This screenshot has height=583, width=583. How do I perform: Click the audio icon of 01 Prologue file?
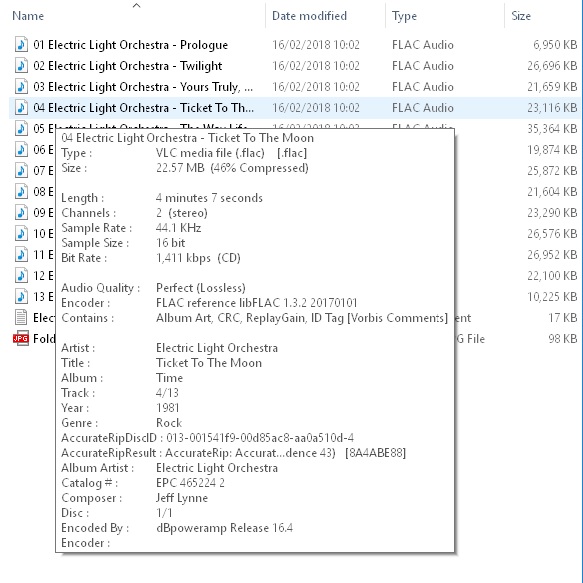point(21,45)
